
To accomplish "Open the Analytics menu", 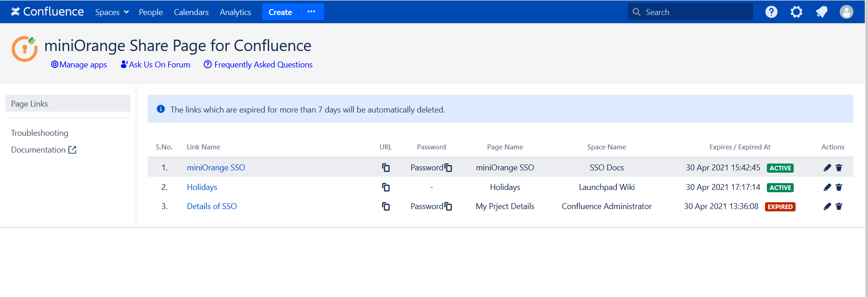I will [236, 12].
